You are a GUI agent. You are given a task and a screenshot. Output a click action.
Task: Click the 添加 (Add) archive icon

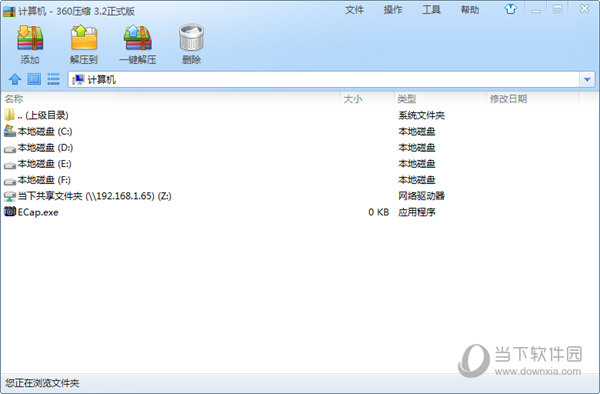(x=30, y=38)
